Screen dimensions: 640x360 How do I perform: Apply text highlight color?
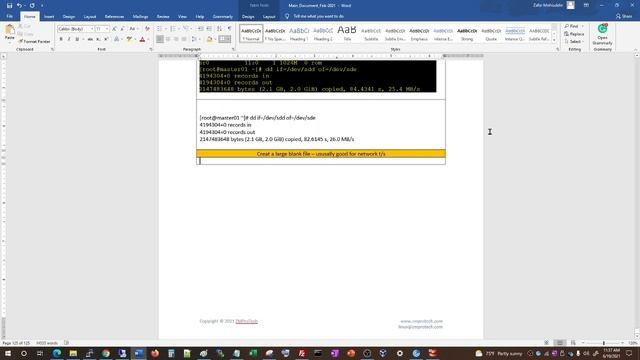tap(129, 39)
